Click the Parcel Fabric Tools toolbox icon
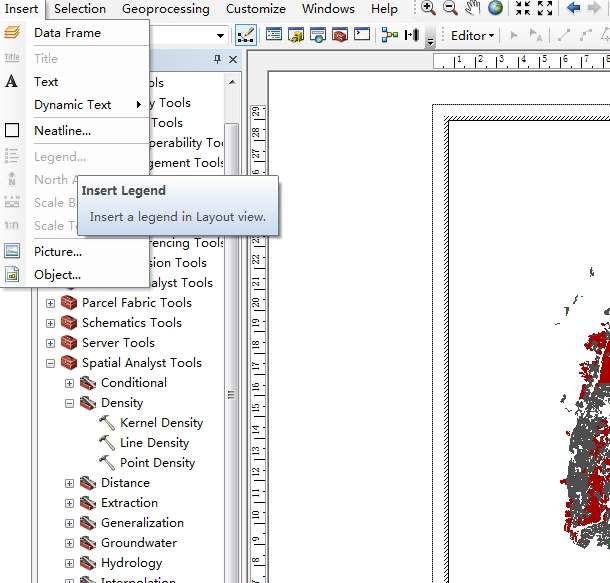Viewport: 610px width, 583px height. [69, 303]
